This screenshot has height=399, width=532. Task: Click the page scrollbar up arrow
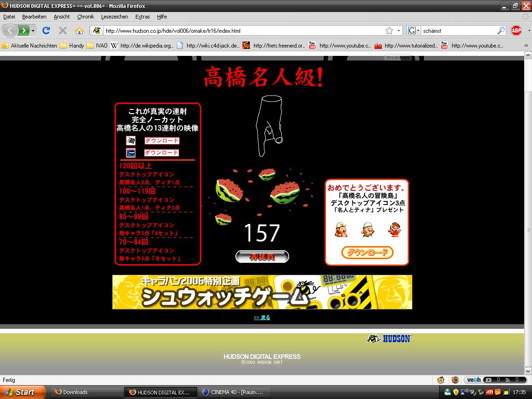coord(528,55)
